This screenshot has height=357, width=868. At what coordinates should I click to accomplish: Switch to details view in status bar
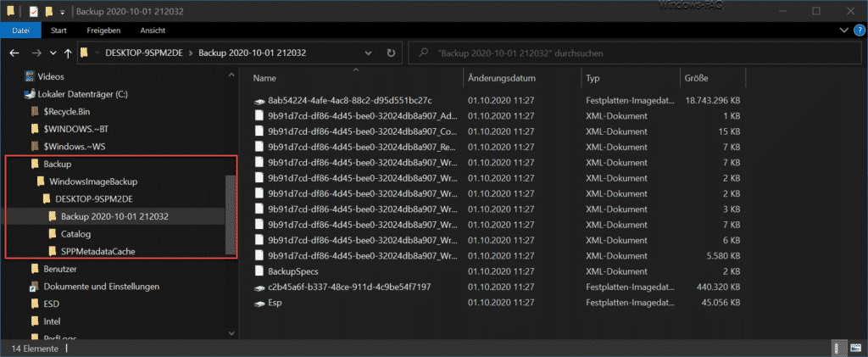[x=839, y=349]
